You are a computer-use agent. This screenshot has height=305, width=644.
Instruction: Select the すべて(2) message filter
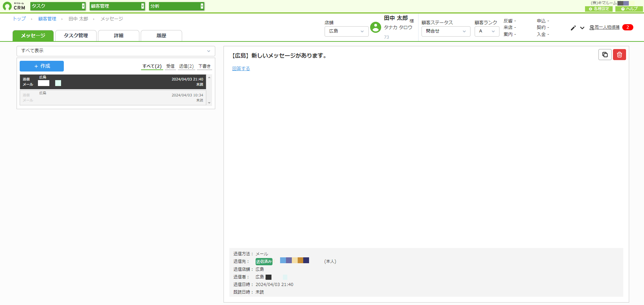point(152,66)
